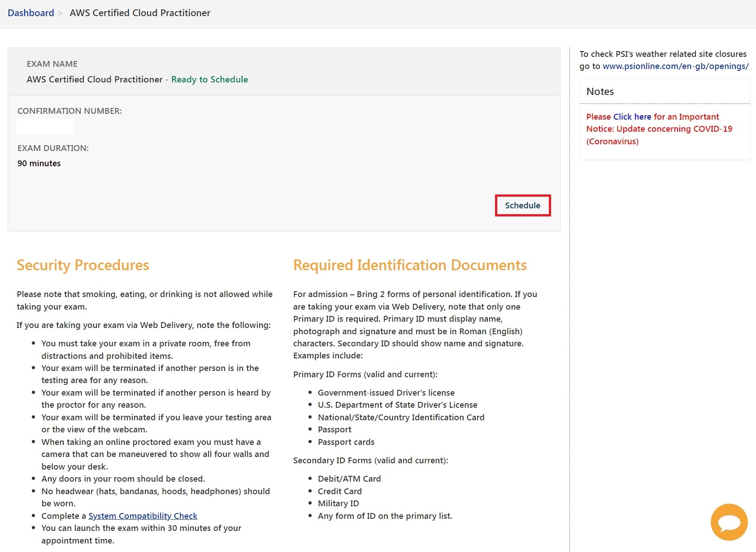The image size is (756, 552).
Task: Click here link in COVID-19 notice
Action: coord(632,116)
